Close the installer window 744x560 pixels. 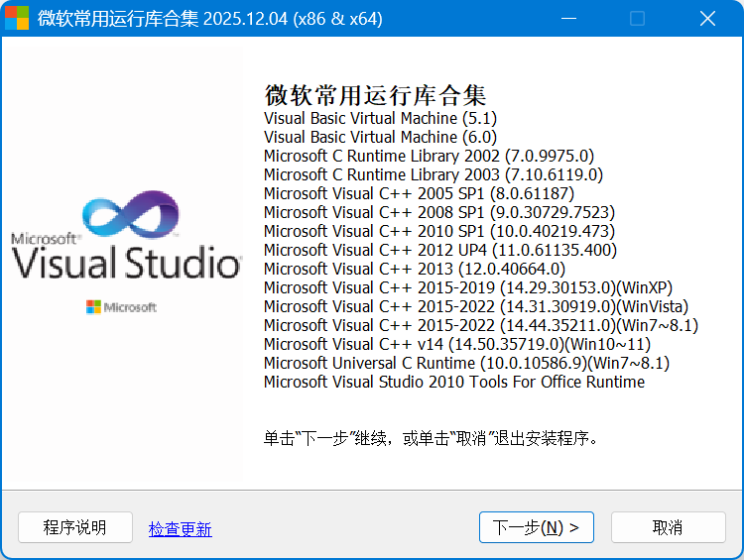click(x=706, y=19)
